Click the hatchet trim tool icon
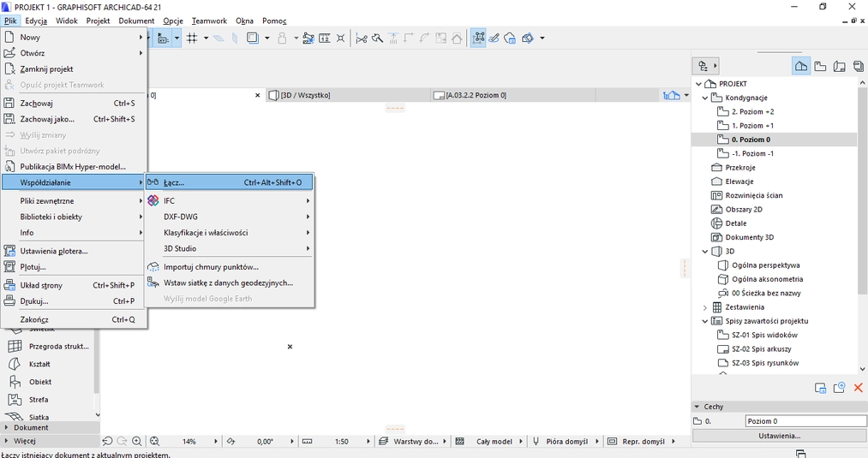This screenshot has height=458, width=868. [378, 39]
